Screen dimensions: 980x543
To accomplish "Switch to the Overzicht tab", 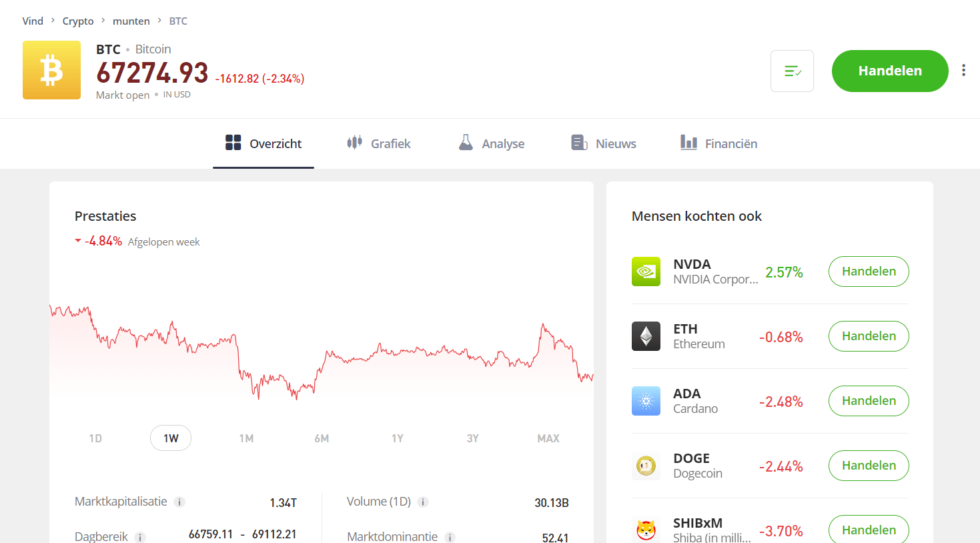I will 264,143.
